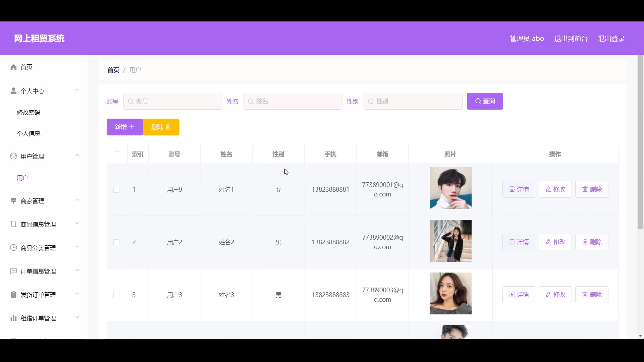Check the checkbox for row 用户9

(x=116, y=190)
